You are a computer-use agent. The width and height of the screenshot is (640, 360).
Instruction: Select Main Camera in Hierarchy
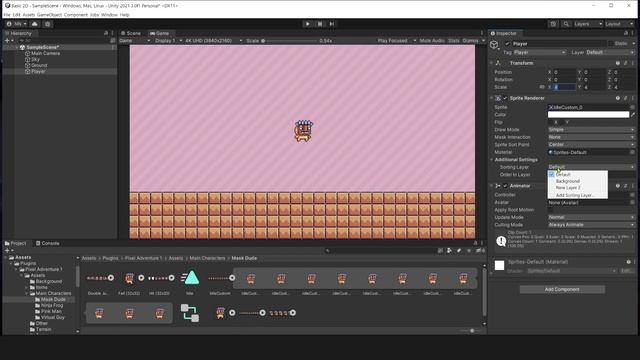[x=45, y=53]
